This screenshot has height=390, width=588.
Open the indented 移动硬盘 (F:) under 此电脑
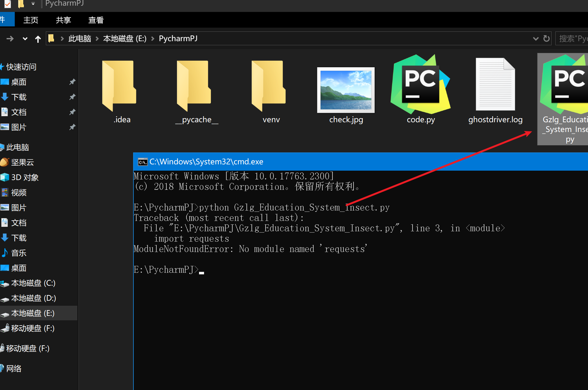coord(33,328)
